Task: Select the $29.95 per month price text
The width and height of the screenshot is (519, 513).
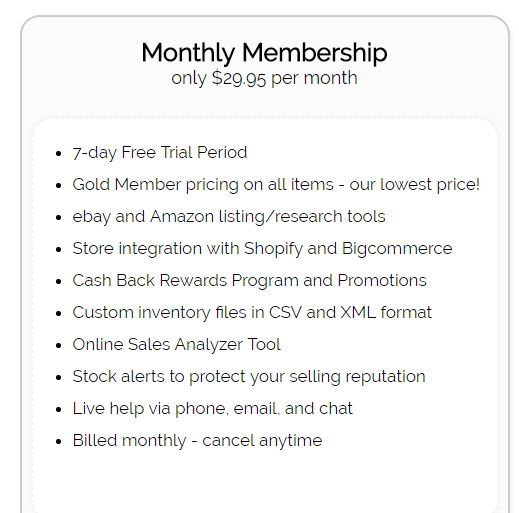Action: click(264, 79)
